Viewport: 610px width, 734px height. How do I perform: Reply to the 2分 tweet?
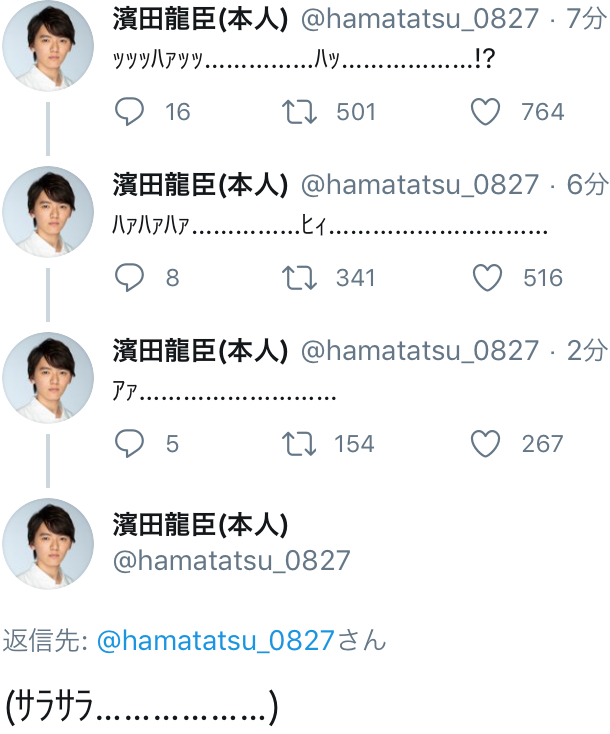[130, 443]
